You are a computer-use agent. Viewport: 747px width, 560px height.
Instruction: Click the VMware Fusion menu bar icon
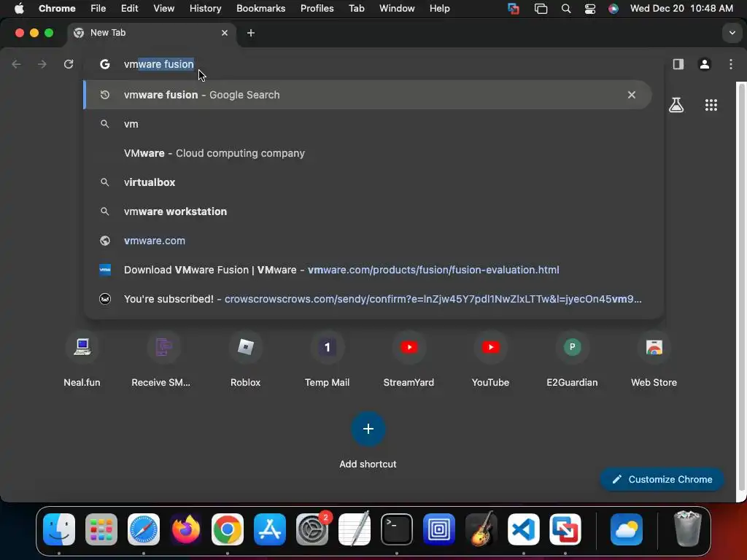[x=513, y=9]
